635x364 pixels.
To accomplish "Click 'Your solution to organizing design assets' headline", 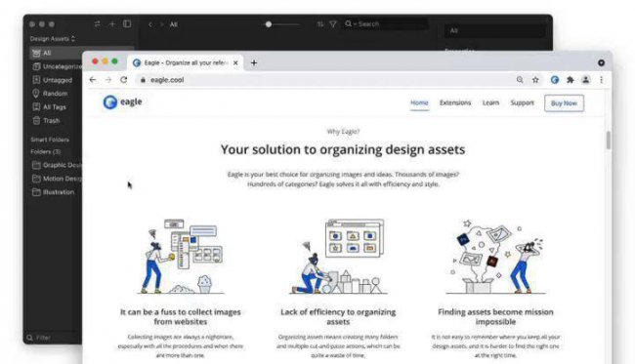I will 343,149.
